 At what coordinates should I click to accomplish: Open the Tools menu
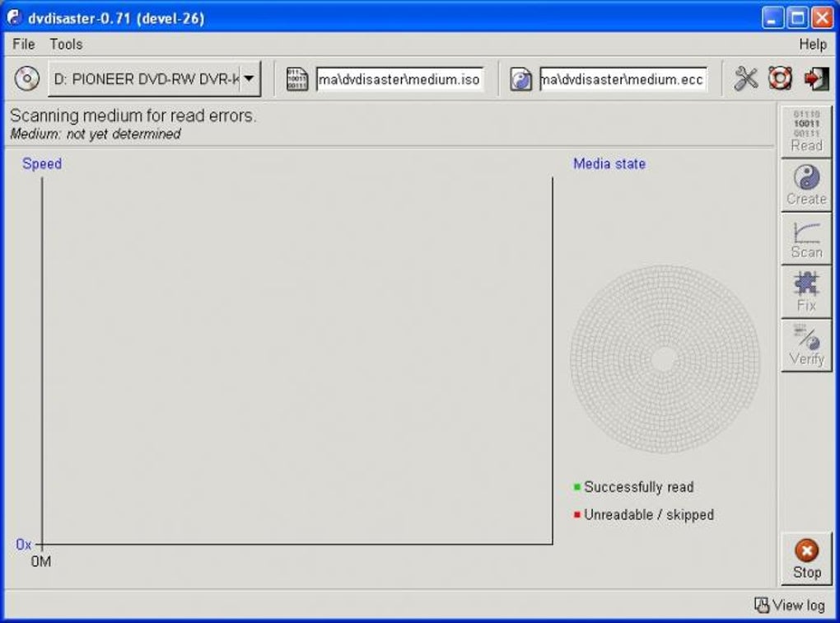point(66,44)
